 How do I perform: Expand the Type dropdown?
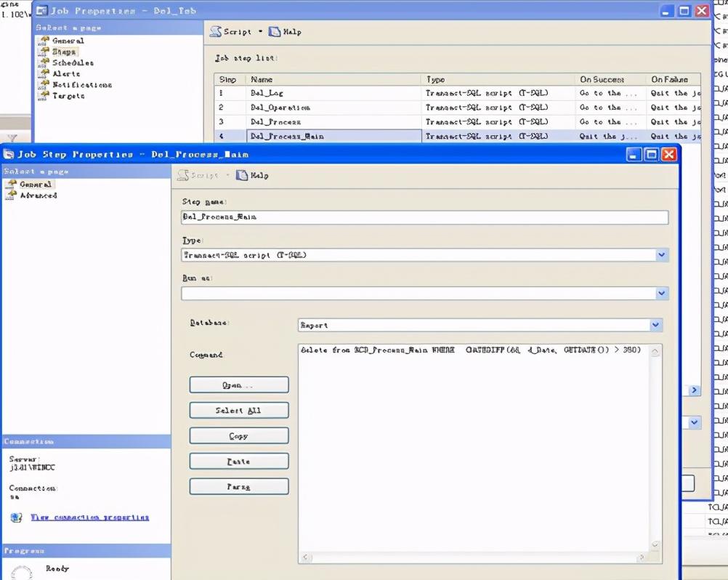click(x=661, y=255)
